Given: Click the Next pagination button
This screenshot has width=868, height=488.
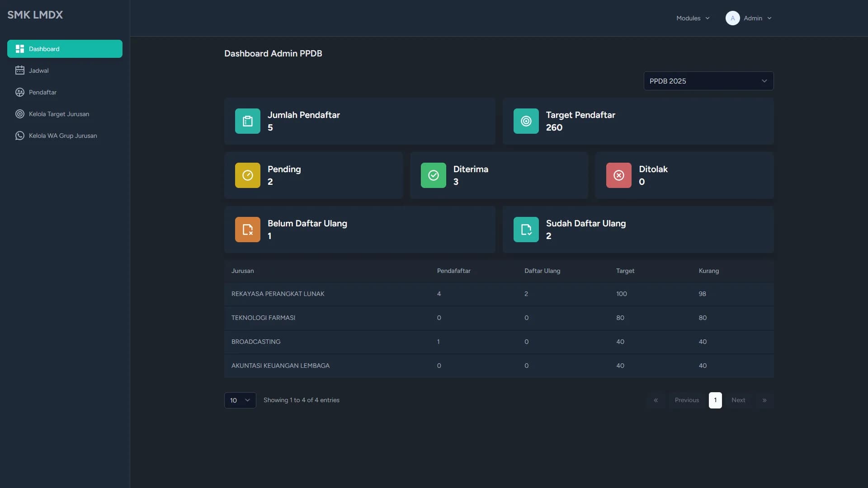Looking at the screenshot, I should point(738,400).
